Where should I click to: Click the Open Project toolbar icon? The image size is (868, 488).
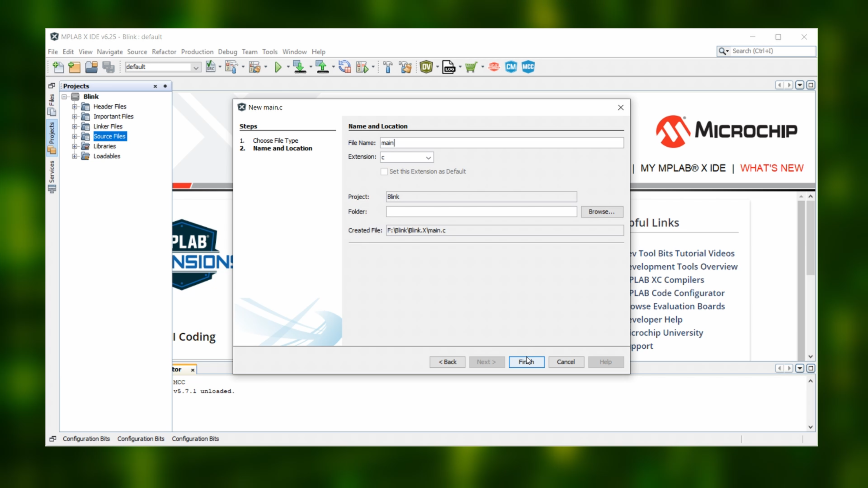tap(91, 67)
